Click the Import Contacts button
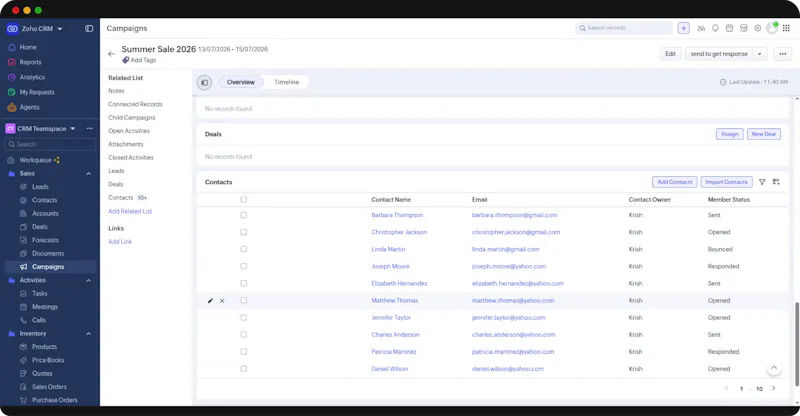 pos(727,182)
